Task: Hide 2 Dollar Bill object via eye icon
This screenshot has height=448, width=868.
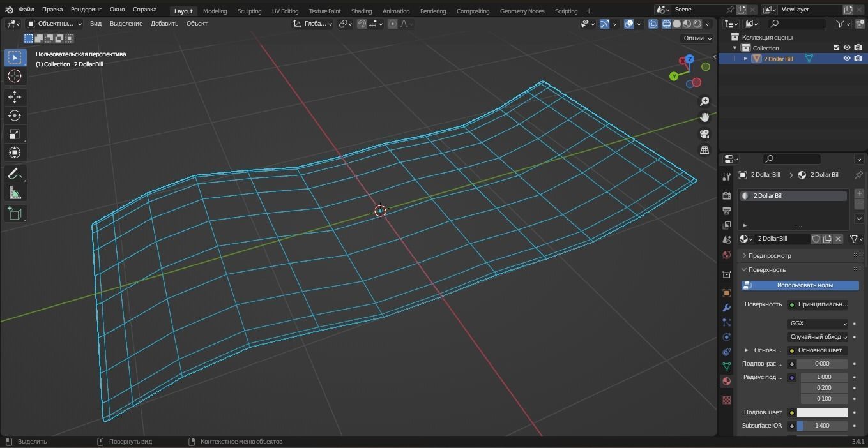Action: click(x=847, y=59)
